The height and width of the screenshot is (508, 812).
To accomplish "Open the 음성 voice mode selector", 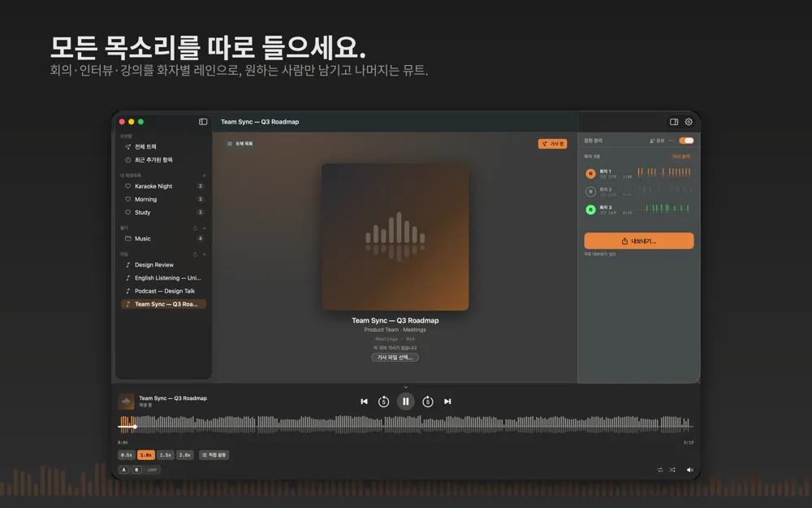I will 657,141.
